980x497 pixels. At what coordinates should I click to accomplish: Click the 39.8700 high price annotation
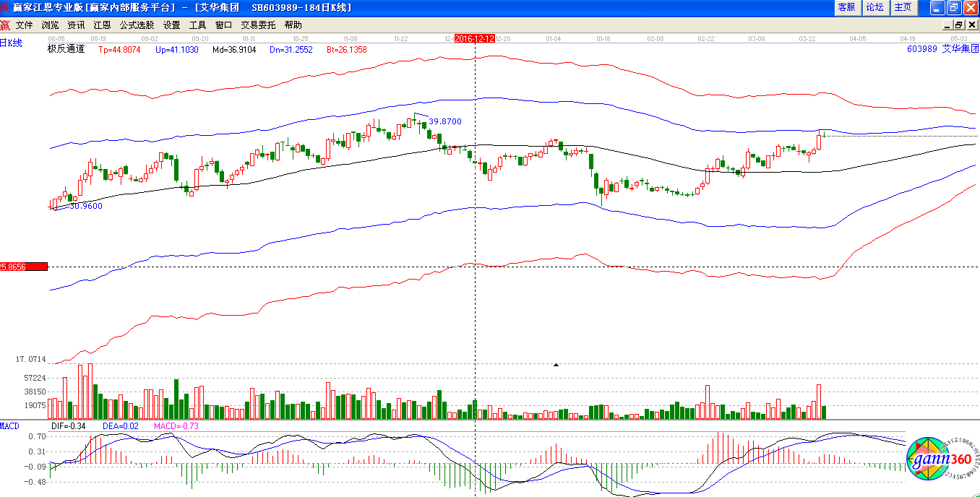click(445, 121)
